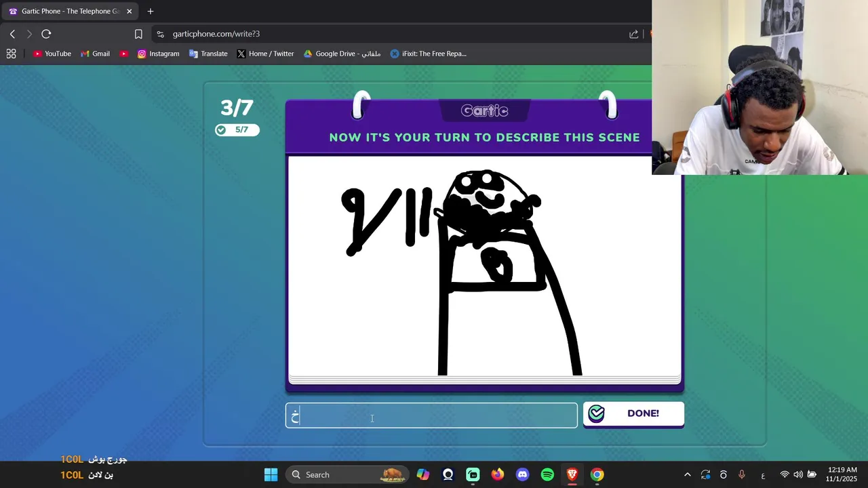Open Wi-Fi network settings in tray
The image size is (868, 488).
point(785,474)
